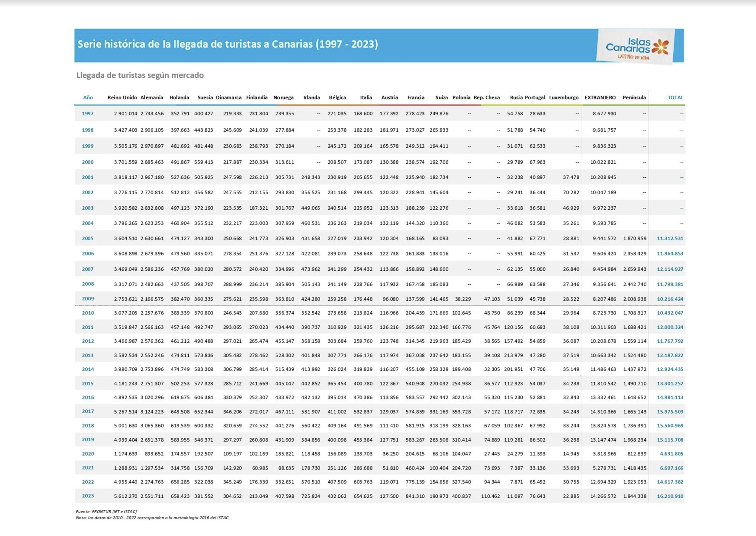Select the Reino Unido column header
Screen dimensions: 756x536
[122, 98]
